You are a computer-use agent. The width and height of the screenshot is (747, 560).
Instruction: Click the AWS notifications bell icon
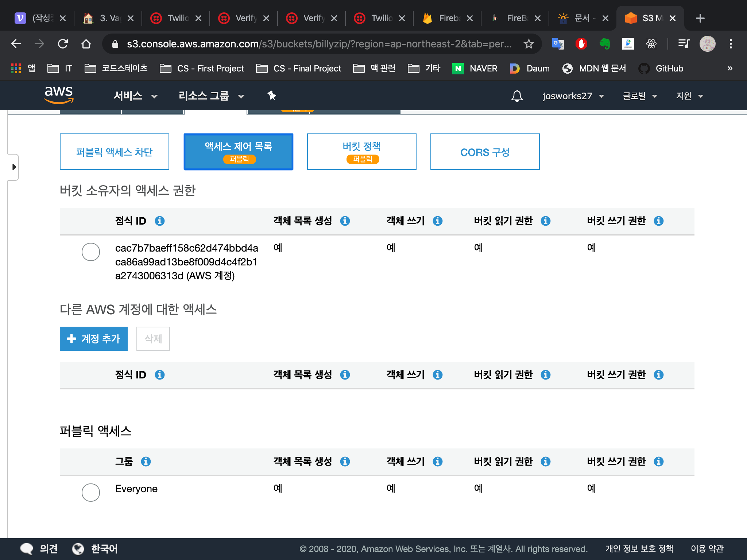517,96
